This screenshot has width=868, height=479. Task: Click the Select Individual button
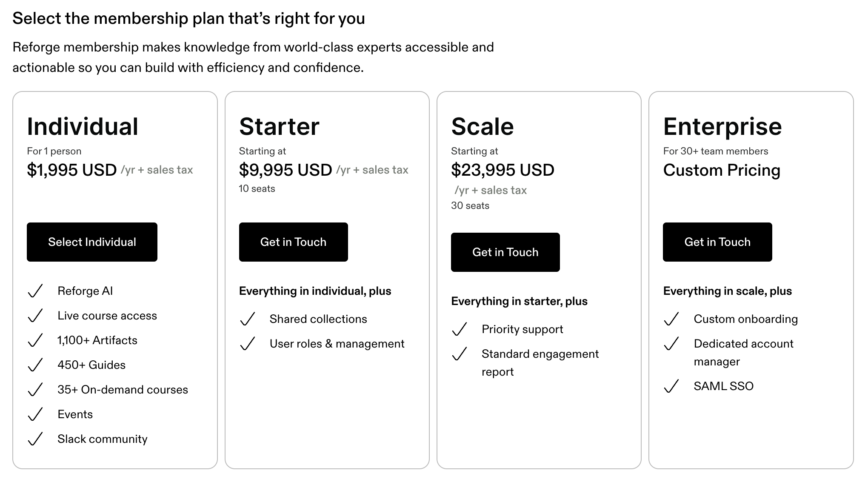(x=92, y=242)
